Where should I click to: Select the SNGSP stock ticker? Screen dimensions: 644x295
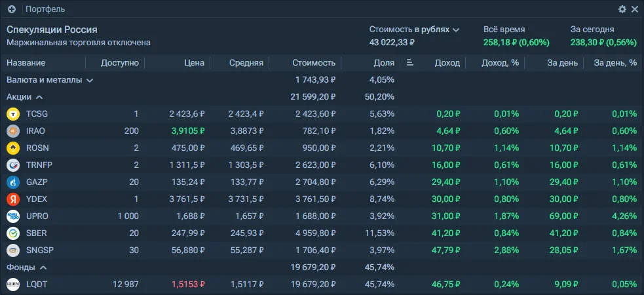click(40, 250)
